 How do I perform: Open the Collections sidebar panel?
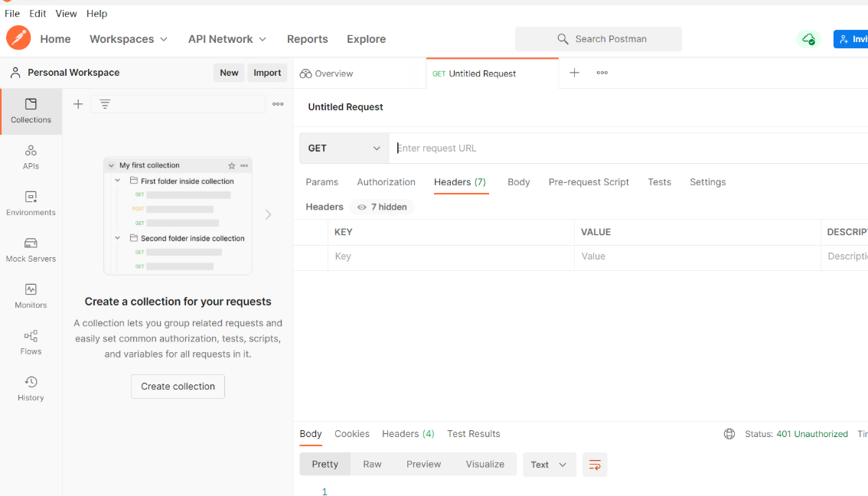click(x=31, y=111)
